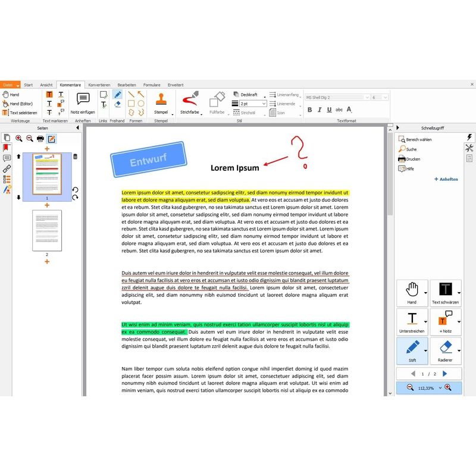Open the attachments paperclip-link panel

[x=7, y=168]
